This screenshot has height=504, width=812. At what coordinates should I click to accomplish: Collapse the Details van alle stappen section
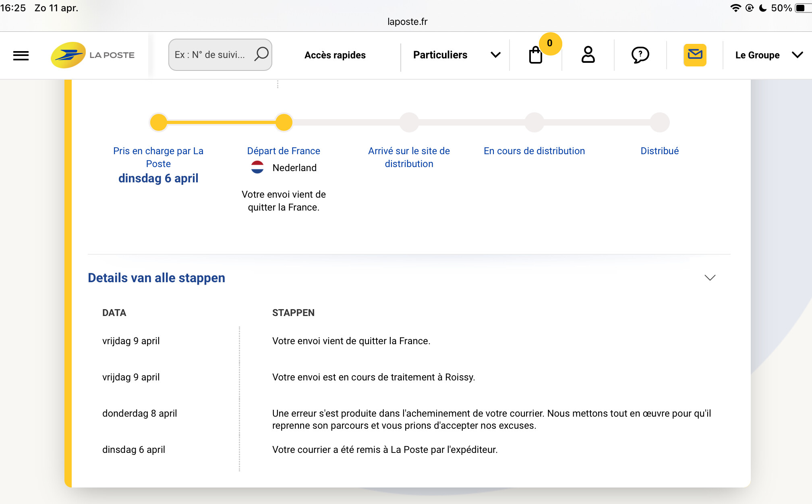[710, 278]
